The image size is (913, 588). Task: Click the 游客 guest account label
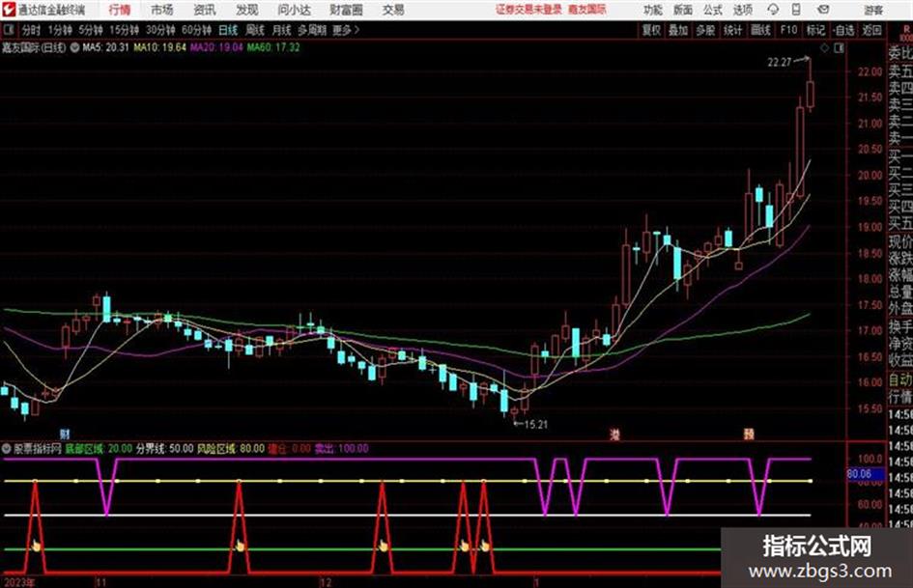pos(873,11)
